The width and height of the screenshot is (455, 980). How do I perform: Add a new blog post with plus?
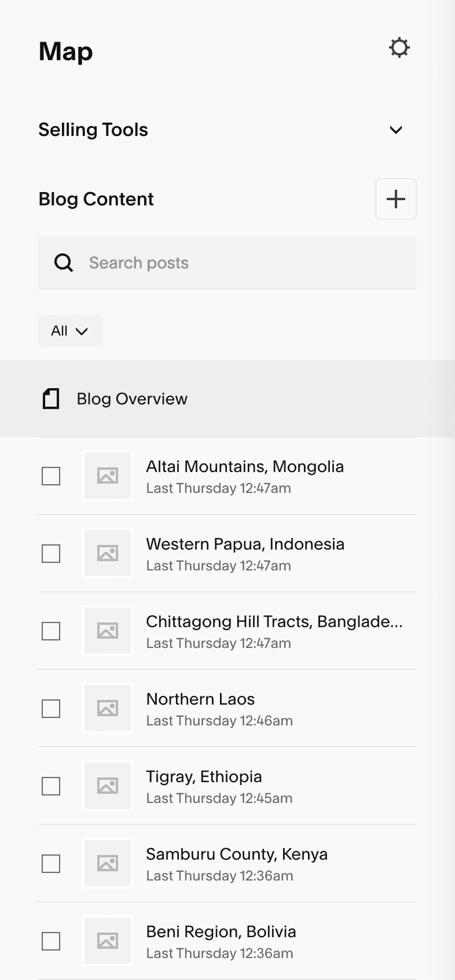click(x=396, y=199)
